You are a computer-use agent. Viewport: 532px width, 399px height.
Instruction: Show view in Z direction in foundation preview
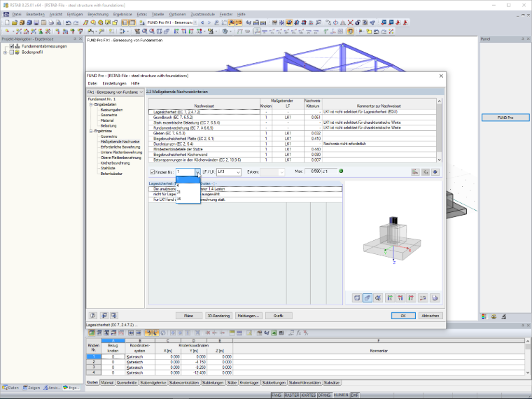click(x=411, y=298)
